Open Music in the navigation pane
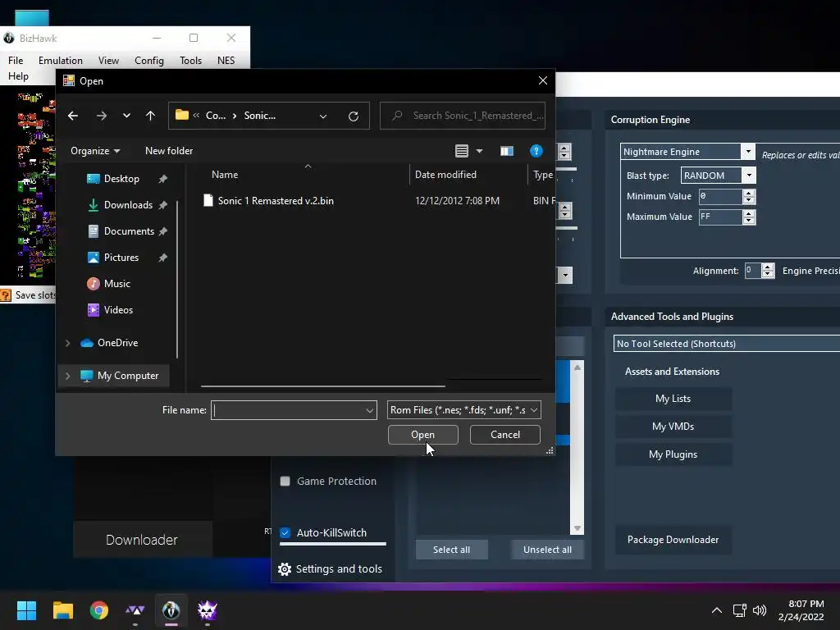Image resolution: width=840 pixels, height=630 pixels. coord(116,284)
